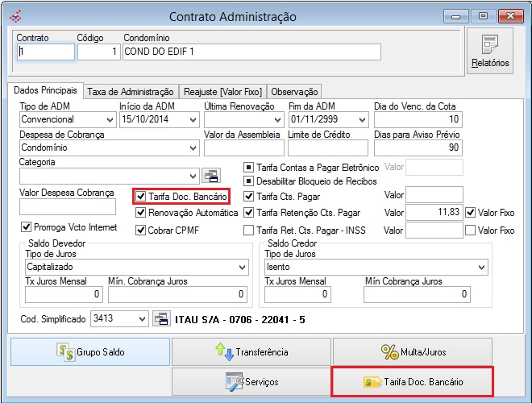Screen dimensions: 532x403
Task: Open the Relatórios report button
Action: tap(490, 52)
